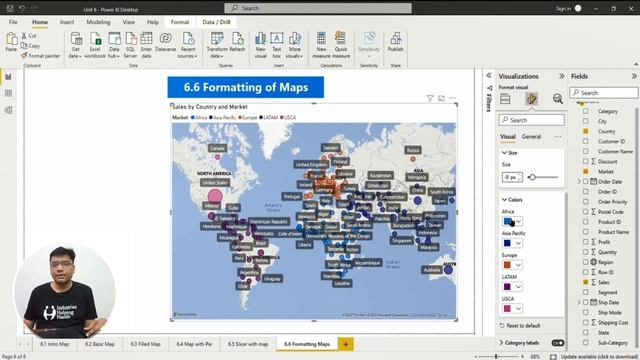Click Sign in at top right
Image resolution: width=640 pixels, height=360 pixels.
click(563, 9)
